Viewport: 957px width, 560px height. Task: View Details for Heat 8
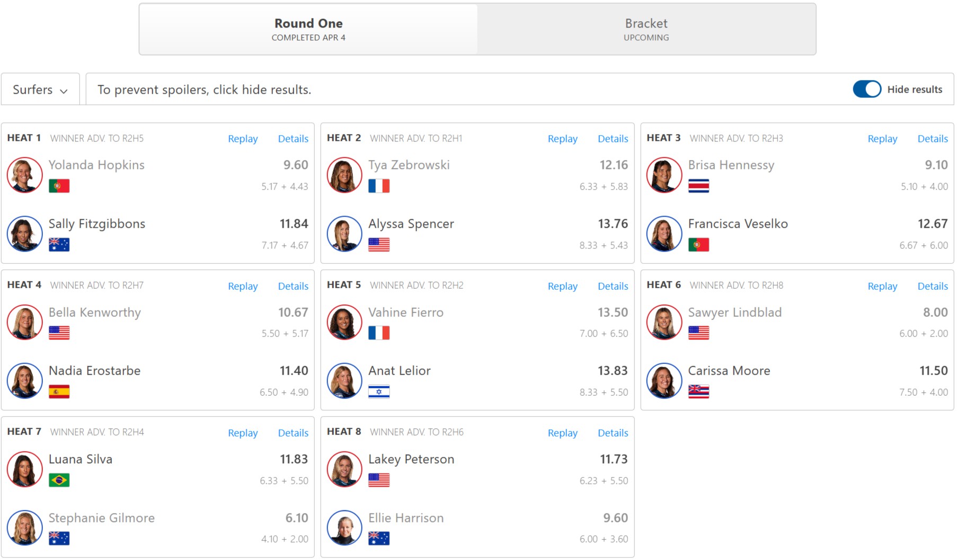(x=613, y=433)
